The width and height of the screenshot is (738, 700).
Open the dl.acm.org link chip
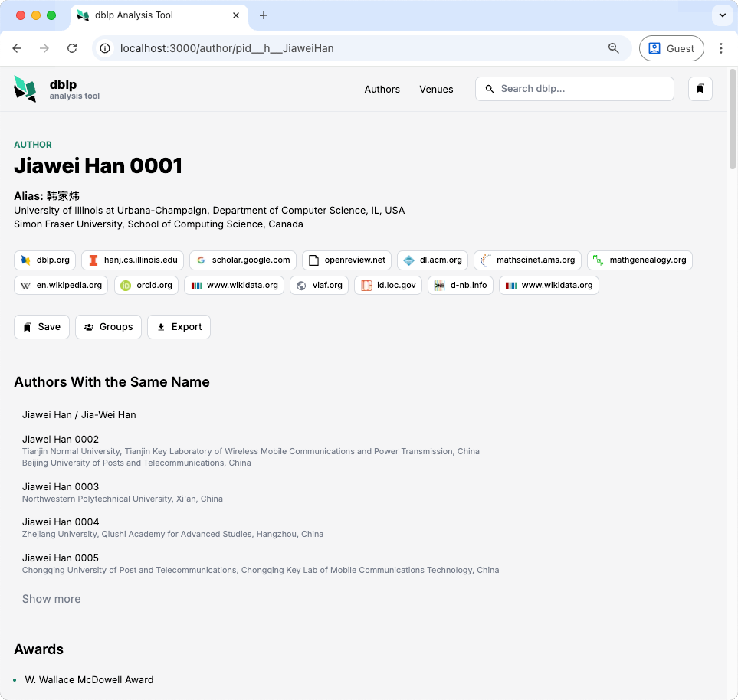pyautogui.click(x=432, y=260)
